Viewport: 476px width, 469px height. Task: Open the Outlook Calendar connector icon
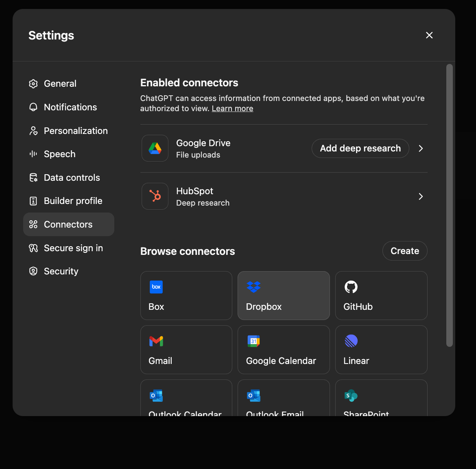click(156, 395)
